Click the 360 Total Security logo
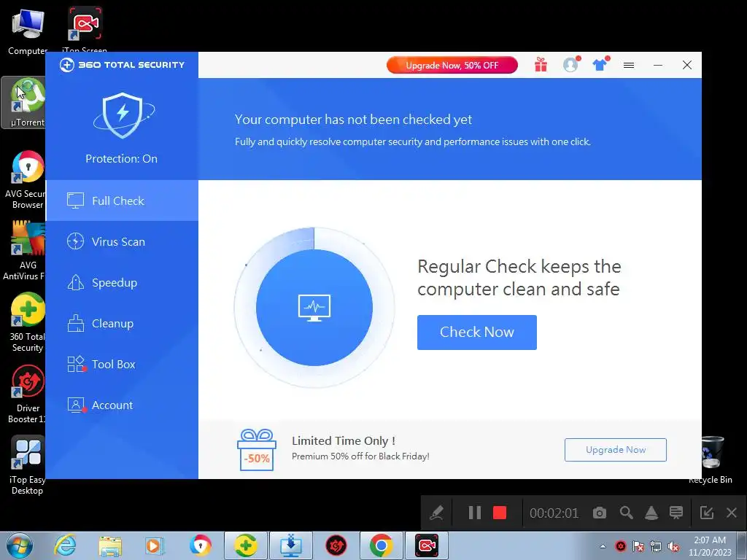The width and height of the screenshot is (747, 560). point(122,65)
